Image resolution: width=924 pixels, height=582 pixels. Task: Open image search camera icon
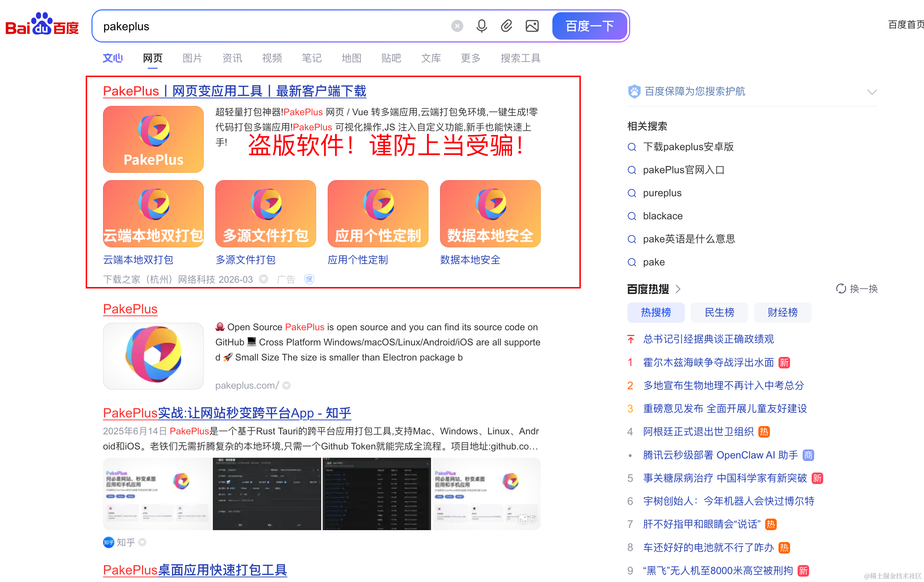[532, 26]
